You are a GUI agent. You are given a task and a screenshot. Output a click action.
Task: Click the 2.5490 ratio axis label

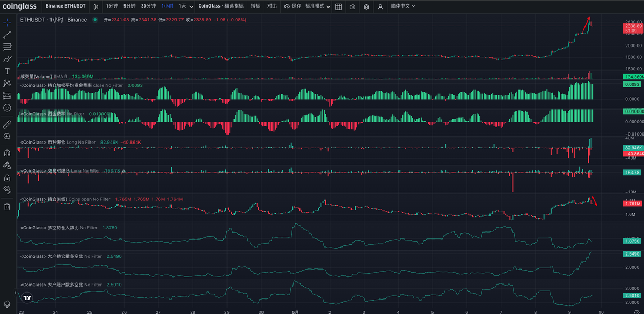(632, 254)
